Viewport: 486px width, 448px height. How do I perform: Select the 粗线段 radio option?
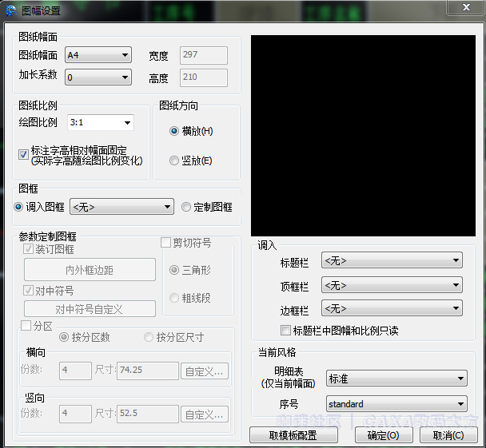174,298
